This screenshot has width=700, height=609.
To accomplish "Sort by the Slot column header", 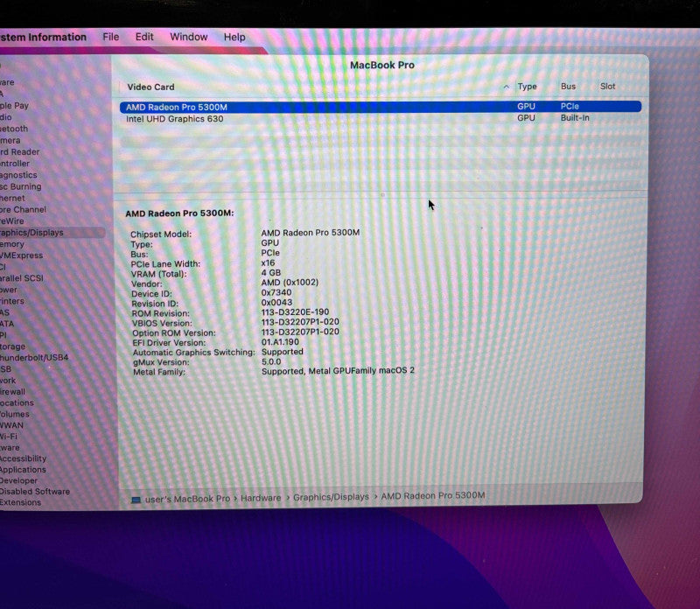I will click(607, 86).
